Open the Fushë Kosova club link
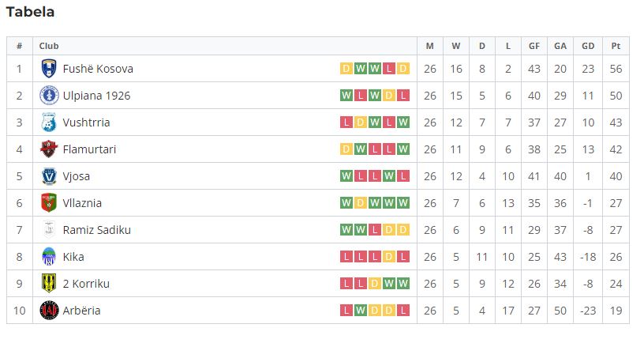The height and width of the screenshot is (343, 644). point(98,69)
